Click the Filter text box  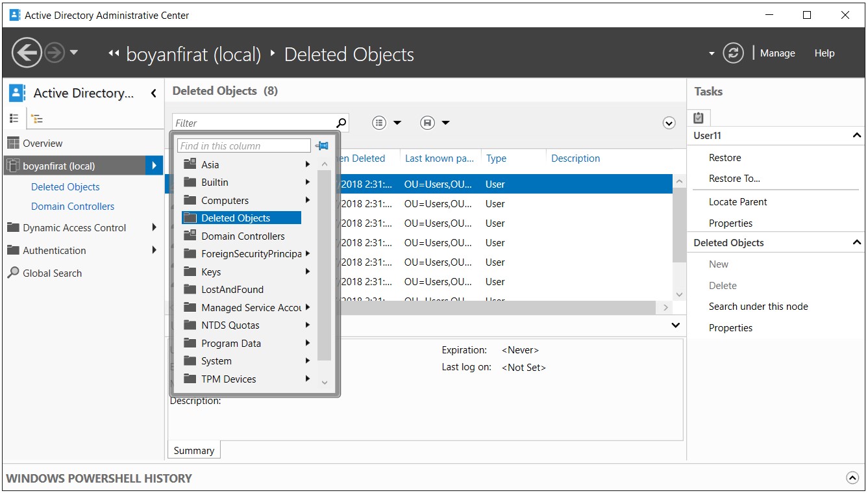pos(254,123)
